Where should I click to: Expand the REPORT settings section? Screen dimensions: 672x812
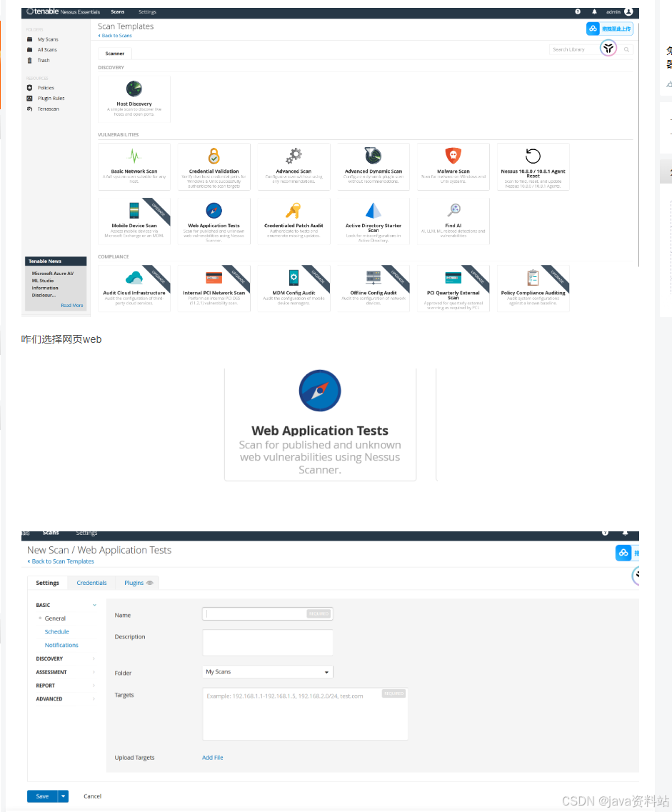click(66, 686)
